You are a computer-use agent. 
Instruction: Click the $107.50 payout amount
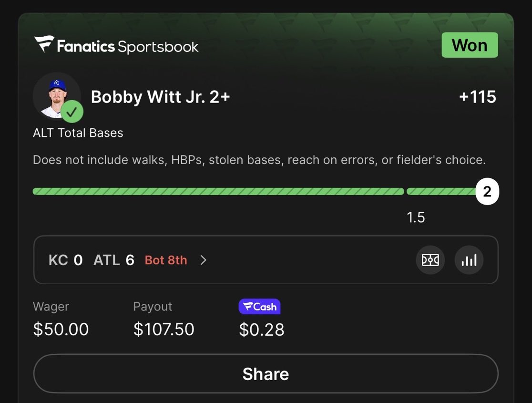[x=164, y=329]
